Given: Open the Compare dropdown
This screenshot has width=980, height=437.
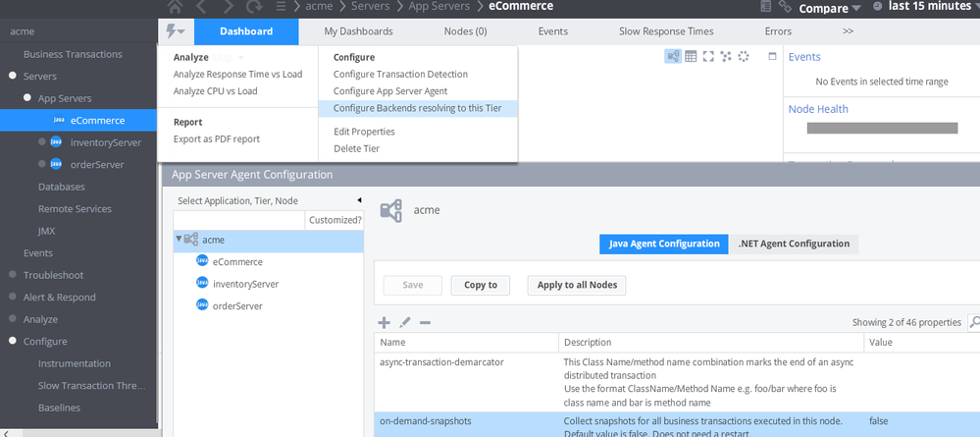Looking at the screenshot, I should pyautogui.click(x=830, y=9).
